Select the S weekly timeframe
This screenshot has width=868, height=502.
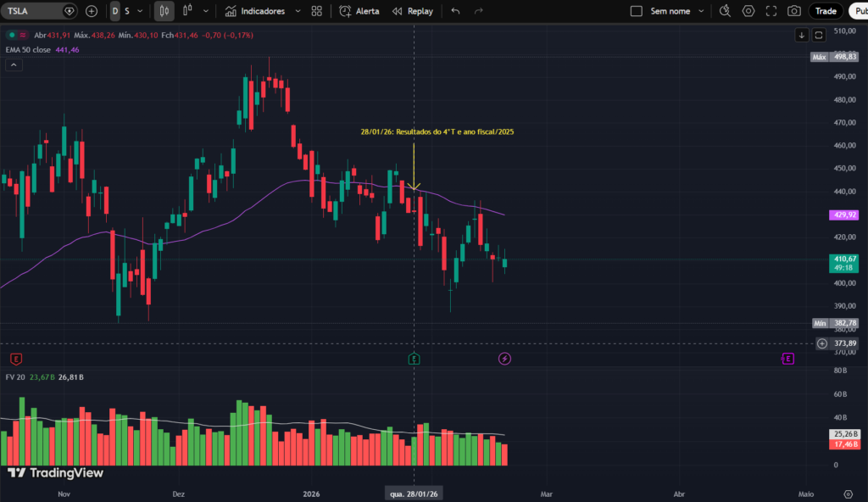coord(127,11)
